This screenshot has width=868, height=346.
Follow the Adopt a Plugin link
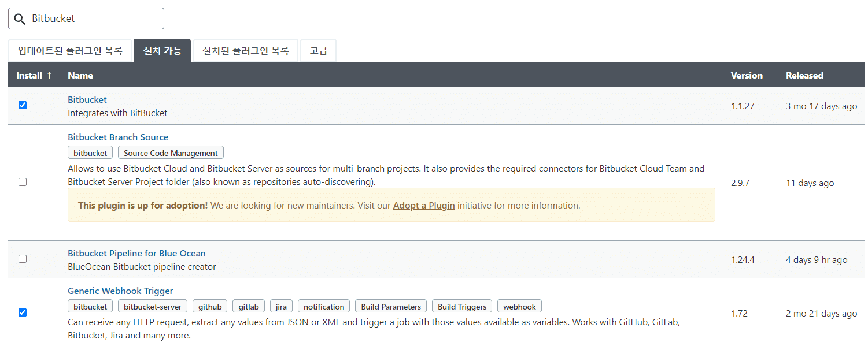(x=424, y=205)
